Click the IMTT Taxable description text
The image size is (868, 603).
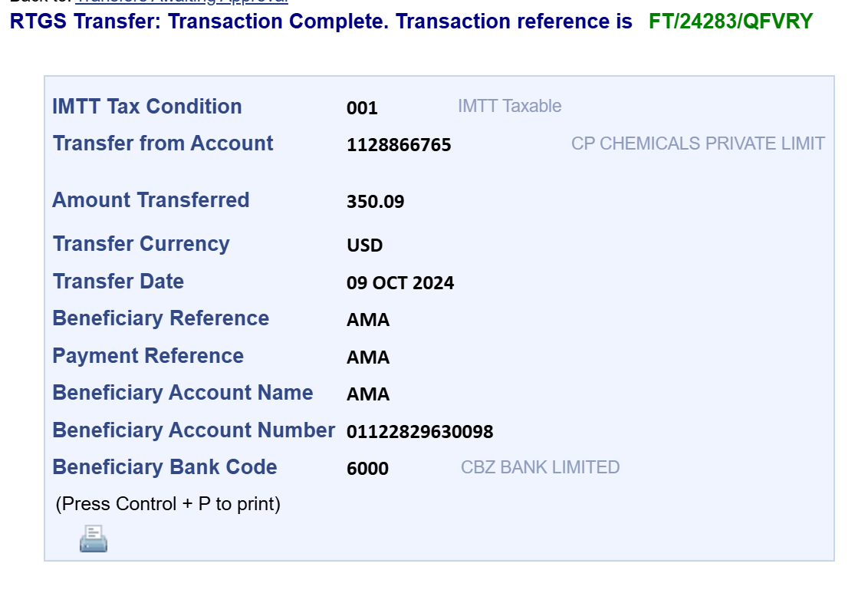(509, 106)
